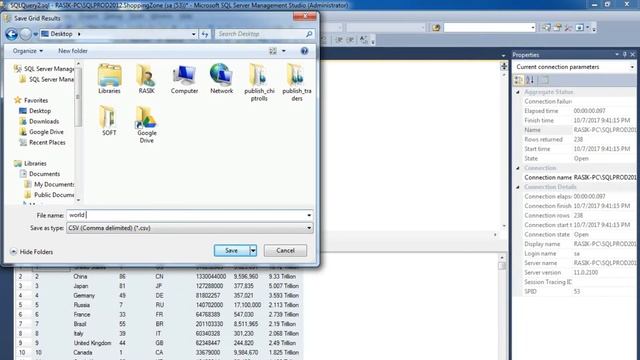Click the Save button
640x360 pixels.
(x=231, y=251)
